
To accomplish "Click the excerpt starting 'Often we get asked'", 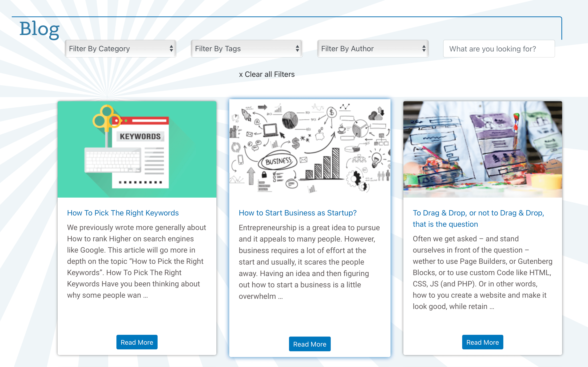I will 483,273.
